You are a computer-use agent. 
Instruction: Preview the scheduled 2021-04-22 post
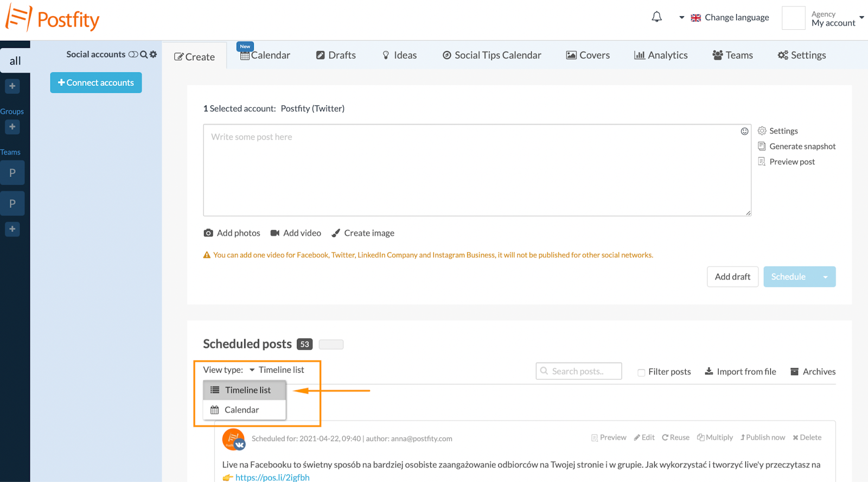click(x=609, y=437)
